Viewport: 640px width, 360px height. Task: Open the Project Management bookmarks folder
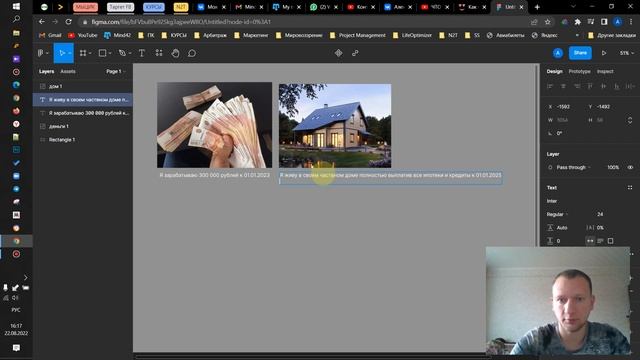(357, 36)
